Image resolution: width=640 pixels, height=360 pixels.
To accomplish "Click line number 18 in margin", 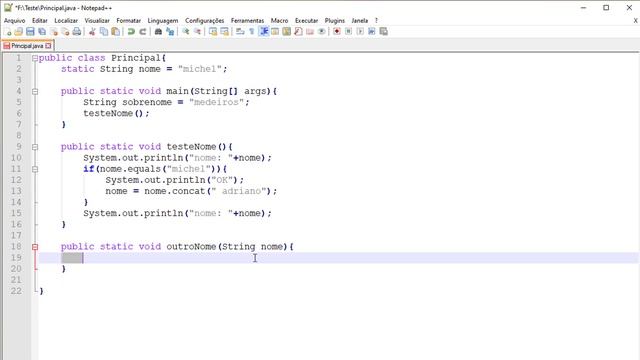I will (16, 247).
